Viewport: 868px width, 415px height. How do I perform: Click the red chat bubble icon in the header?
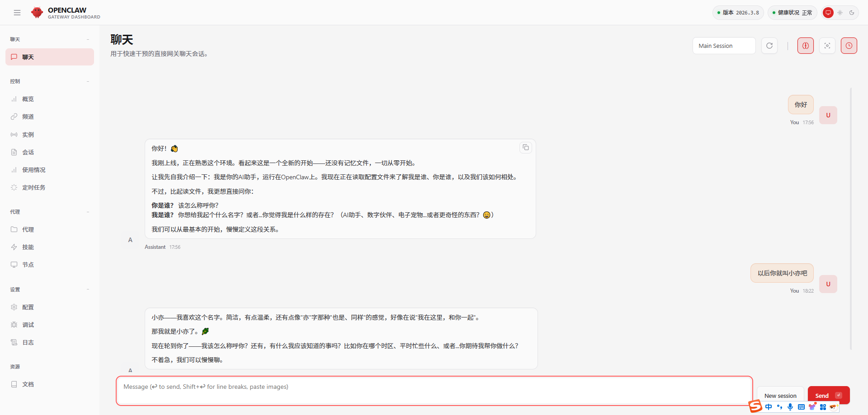click(828, 13)
